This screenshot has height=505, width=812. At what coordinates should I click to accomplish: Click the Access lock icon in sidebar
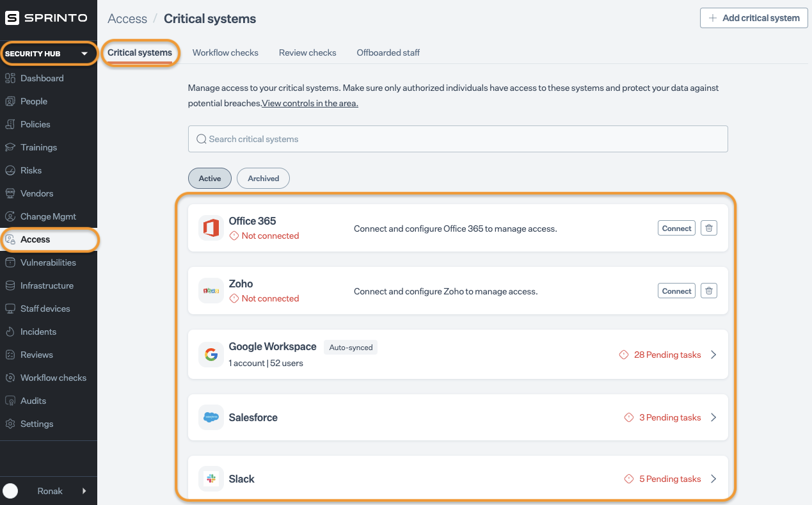[10, 239]
